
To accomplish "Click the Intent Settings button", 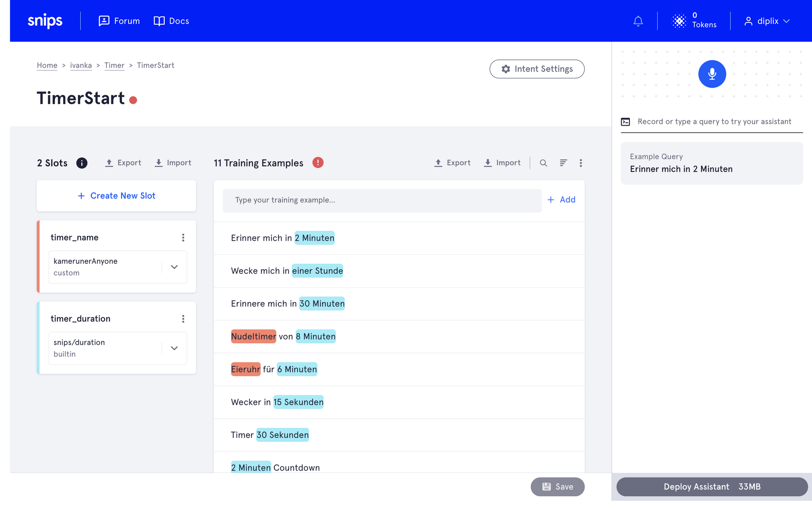I will 537,69.
